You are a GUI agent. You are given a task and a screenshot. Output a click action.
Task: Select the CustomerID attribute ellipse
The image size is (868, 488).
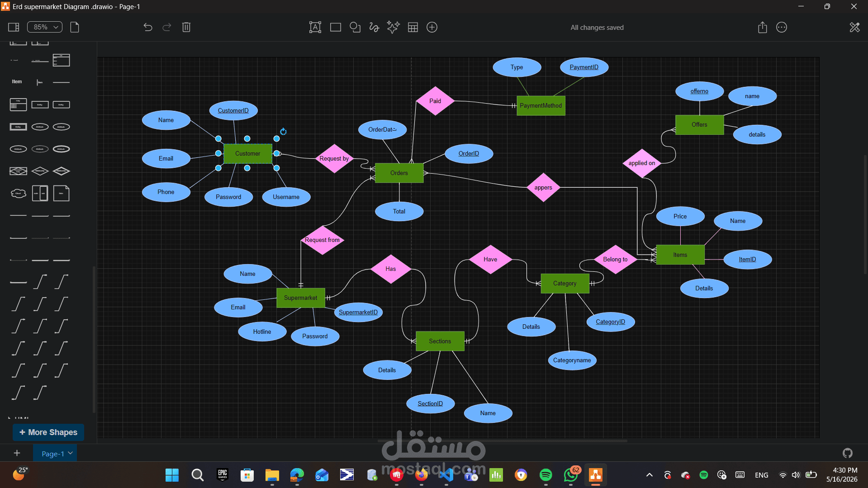click(233, 111)
